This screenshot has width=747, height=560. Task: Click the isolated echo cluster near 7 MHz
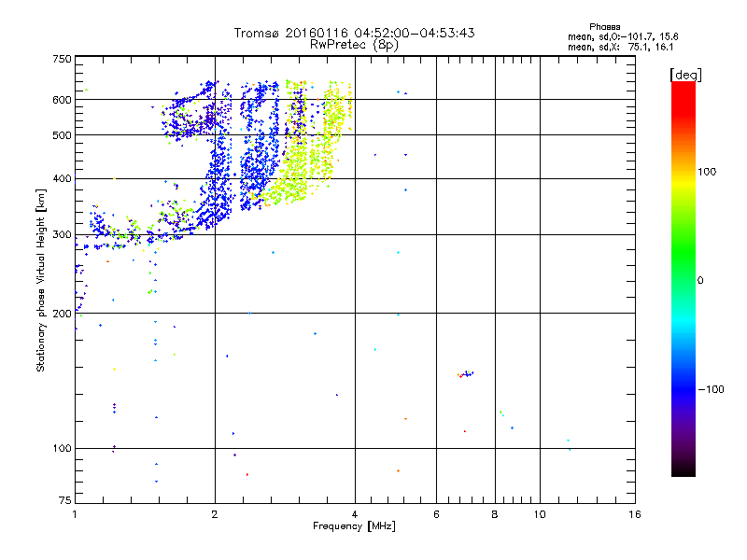click(465, 374)
